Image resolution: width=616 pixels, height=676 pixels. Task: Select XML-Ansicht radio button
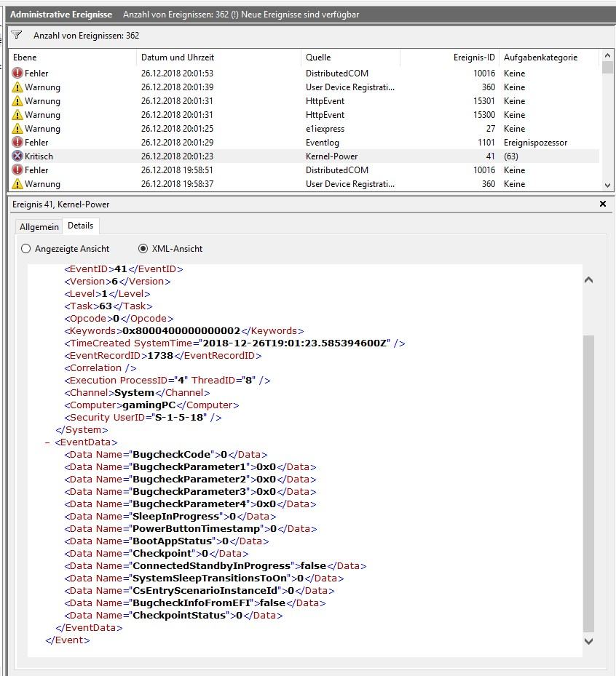[143, 249]
